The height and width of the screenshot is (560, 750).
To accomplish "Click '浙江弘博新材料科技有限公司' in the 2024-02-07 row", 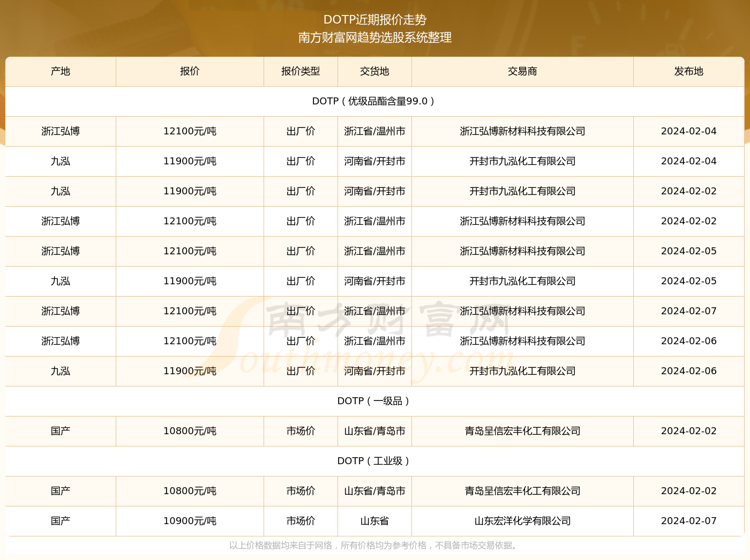I will (x=522, y=311).
